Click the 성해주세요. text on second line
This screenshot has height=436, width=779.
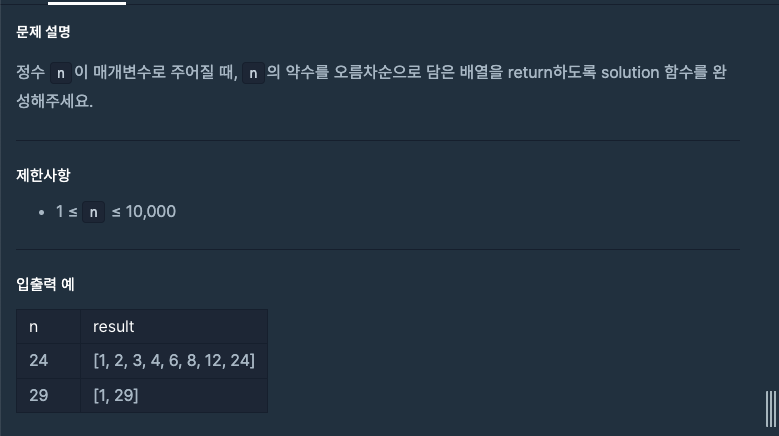[55, 101]
